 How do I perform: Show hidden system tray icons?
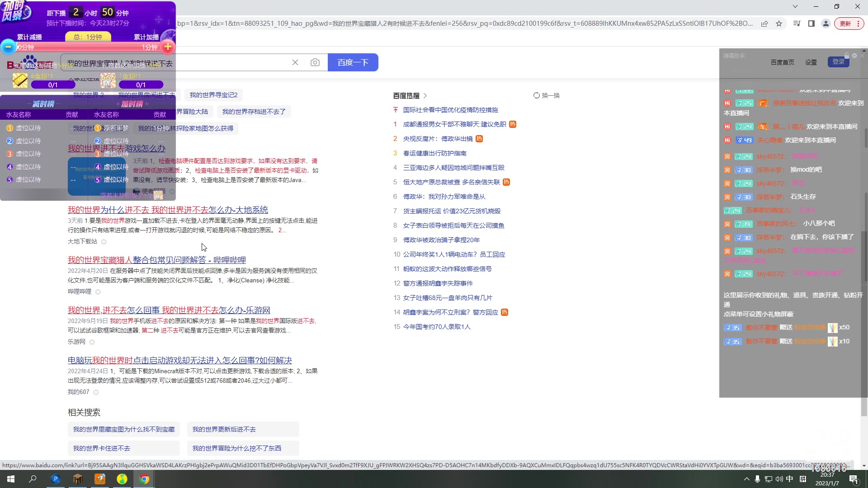point(746,479)
